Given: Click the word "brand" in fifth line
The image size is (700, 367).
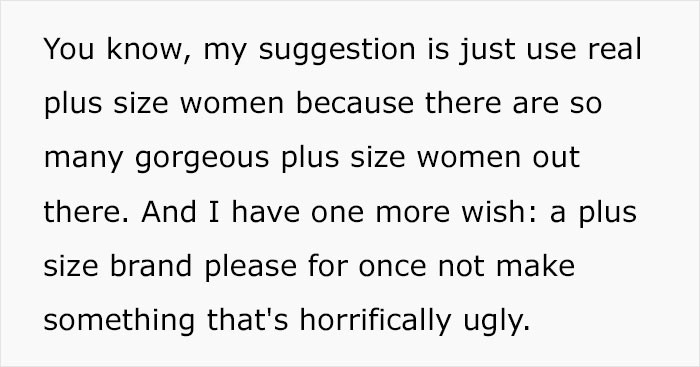Looking at the screenshot, I should (x=151, y=266).
